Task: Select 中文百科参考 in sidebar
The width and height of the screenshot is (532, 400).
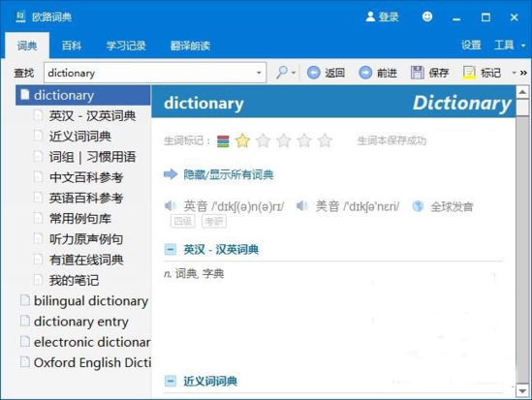Action: 86,177
